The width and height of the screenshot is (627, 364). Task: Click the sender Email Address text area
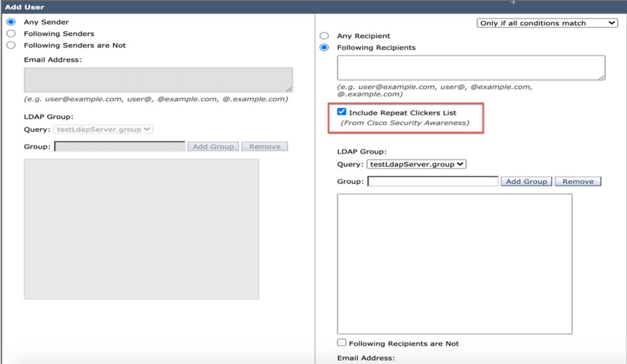pyautogui.click(x=158, y=80)
